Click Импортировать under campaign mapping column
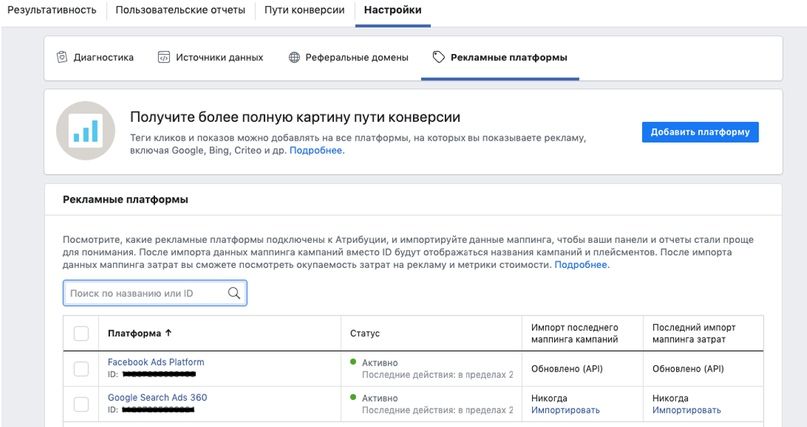The image size is (807, 427). (x=565, y=410)
